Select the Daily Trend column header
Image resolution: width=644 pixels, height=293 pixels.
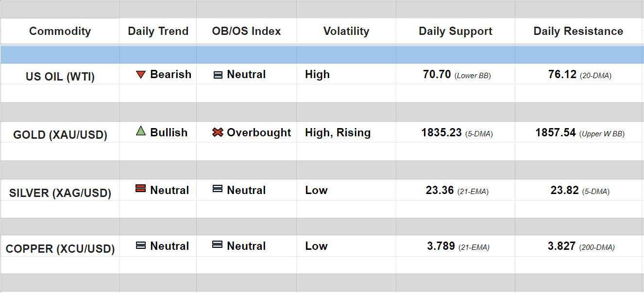pos(158,31)
